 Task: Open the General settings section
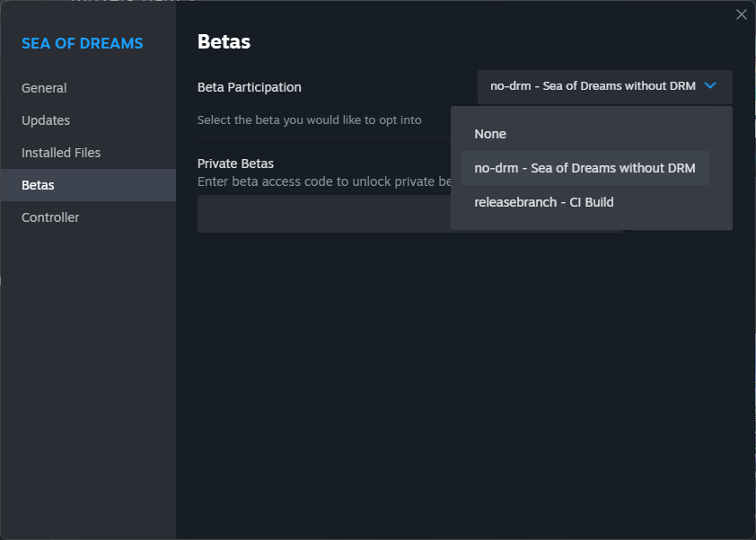(44, 87)
